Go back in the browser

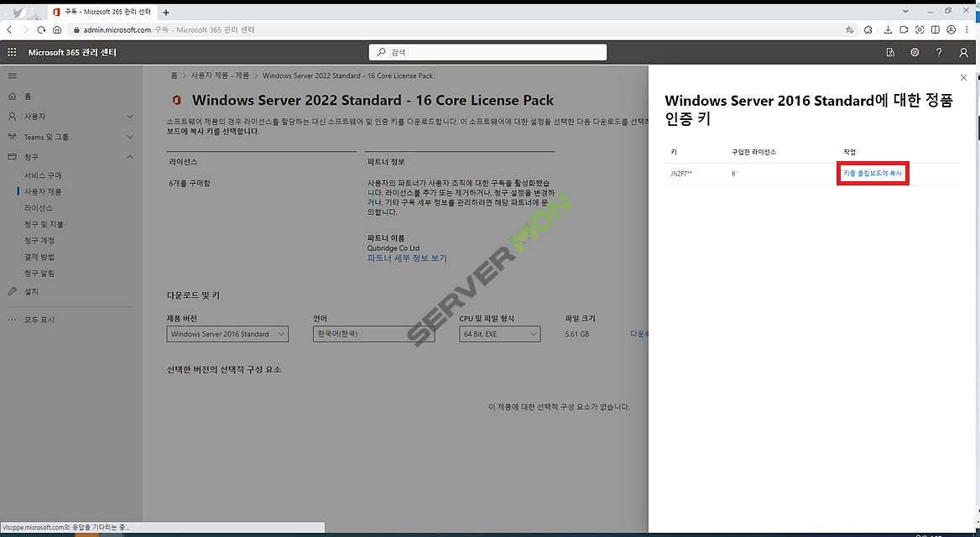coord(8,29)
